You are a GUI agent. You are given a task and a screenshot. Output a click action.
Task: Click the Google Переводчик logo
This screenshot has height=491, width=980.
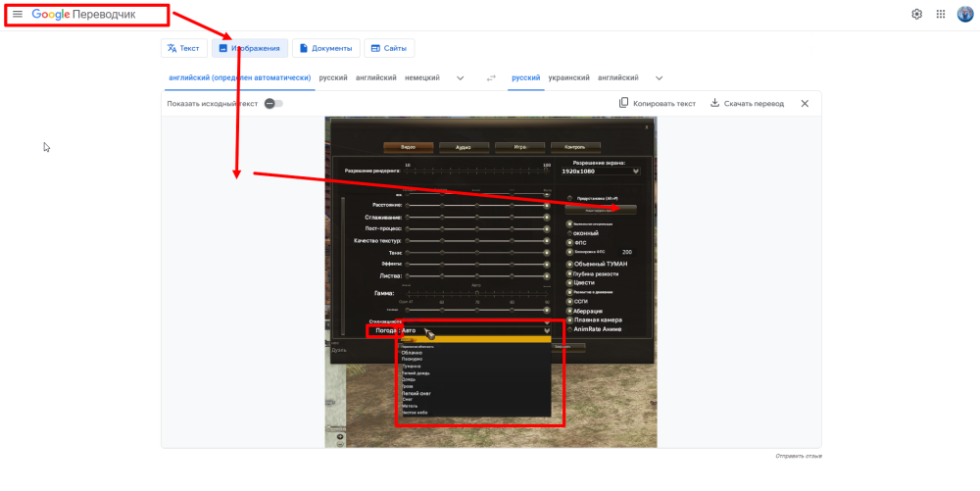[84, 15]
